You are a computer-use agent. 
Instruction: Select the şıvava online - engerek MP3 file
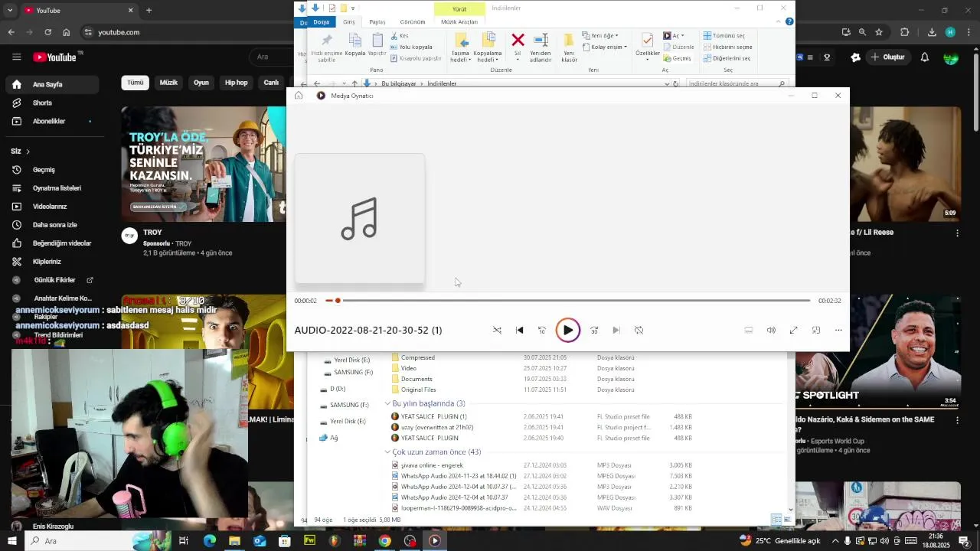tap(432, 465)
